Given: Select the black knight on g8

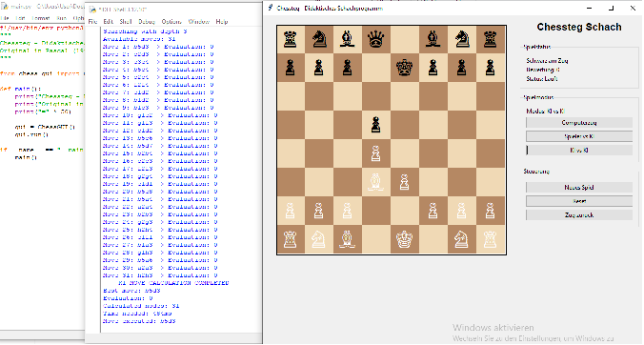Looking at the screenshot, I should pyautogui.click(x=462, y=40).
